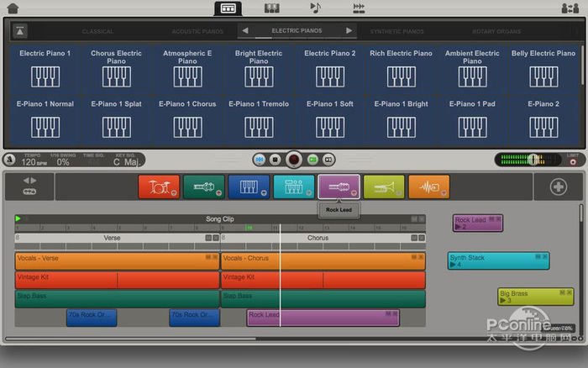Screen dimensions: 588x368
Task: Add a new track with the plus button
Action: [x=559, y=187]
